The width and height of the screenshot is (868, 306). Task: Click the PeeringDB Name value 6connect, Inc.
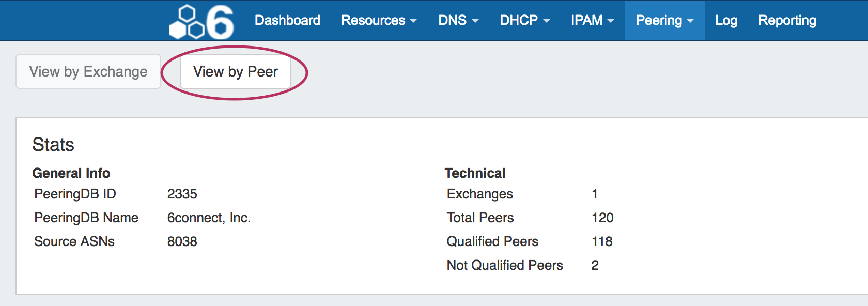(x=209, y=218)
